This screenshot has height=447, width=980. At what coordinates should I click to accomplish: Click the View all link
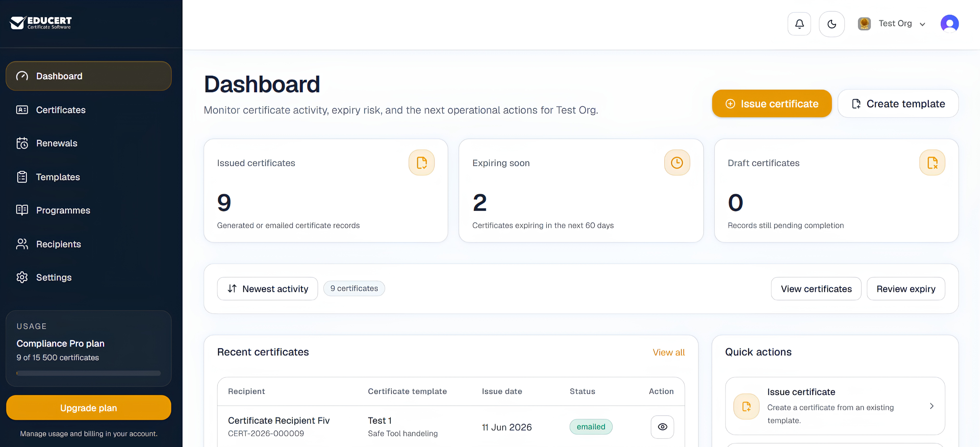pyautogui.click(x=668, y=352)
